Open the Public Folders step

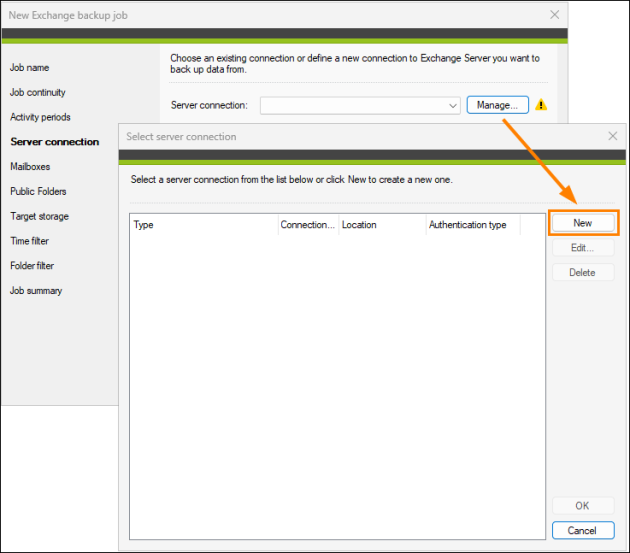pyautogui.click(x=38, y=191)
